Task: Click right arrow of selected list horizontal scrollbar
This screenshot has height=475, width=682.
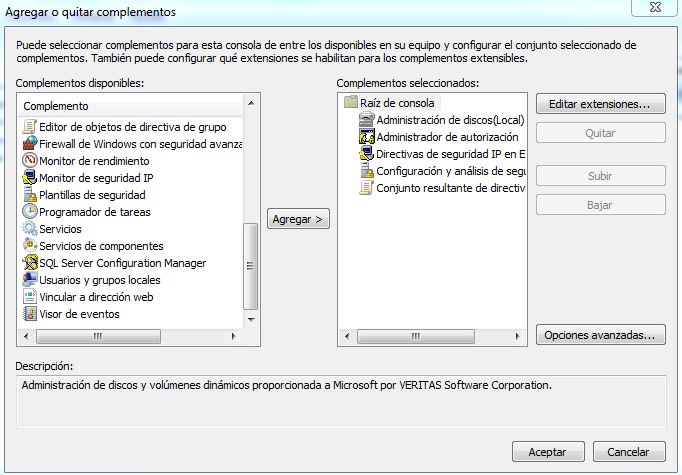Action: tap(517, 336)
